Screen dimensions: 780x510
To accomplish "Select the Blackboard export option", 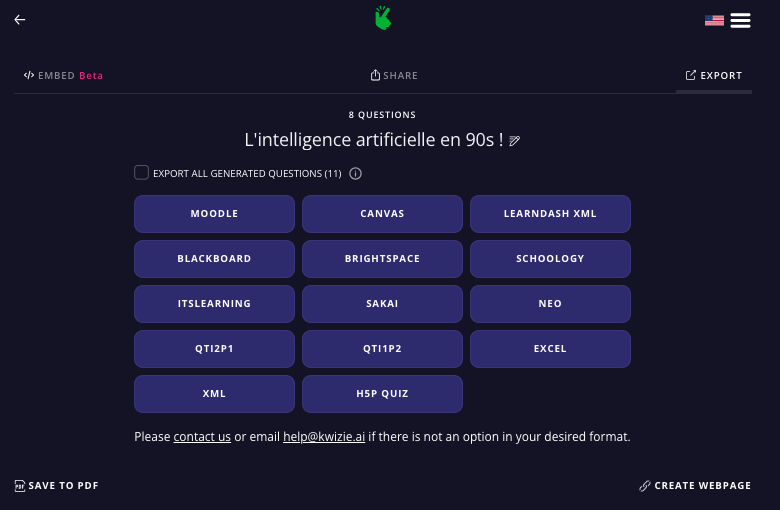I will coord(214,259).
